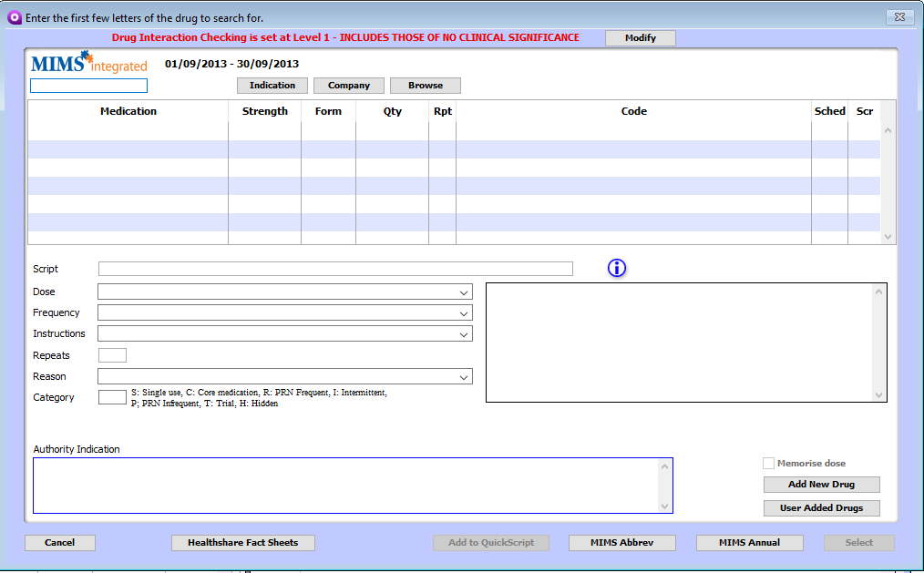Open the User Added Drugs list
Screen dimensions: 924x573
click(x=821, y=507)
